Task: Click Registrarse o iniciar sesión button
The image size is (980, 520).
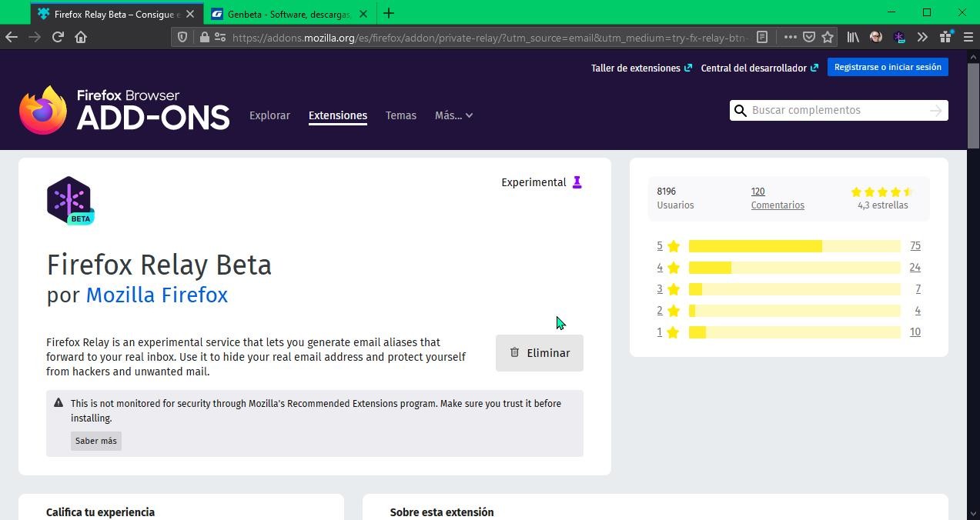Action: 888,67
